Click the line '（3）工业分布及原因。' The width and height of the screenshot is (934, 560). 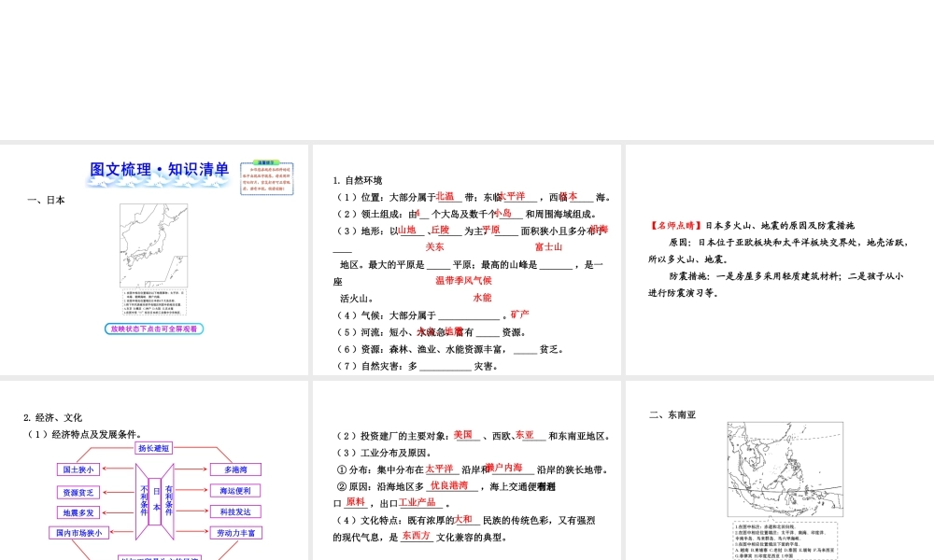384,453
